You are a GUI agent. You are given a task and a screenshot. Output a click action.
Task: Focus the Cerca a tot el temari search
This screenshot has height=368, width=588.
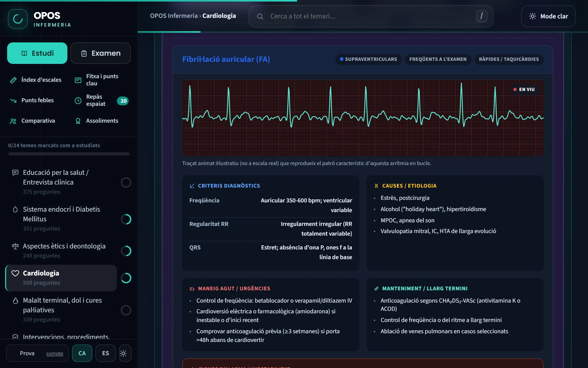click(x=371, y=16)
